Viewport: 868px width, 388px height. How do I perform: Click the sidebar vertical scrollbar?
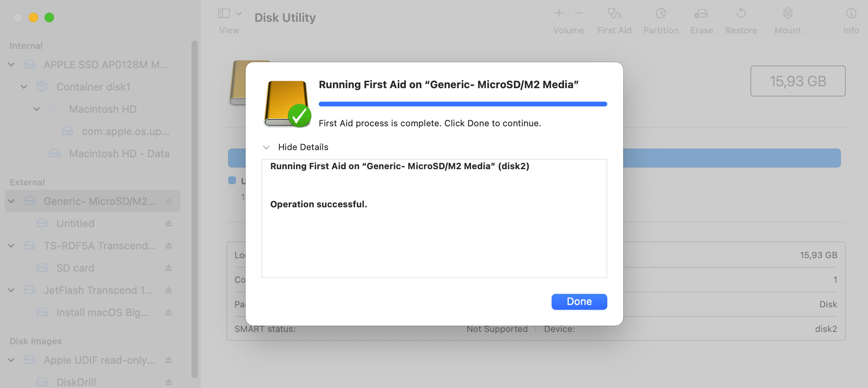point(194,208)
